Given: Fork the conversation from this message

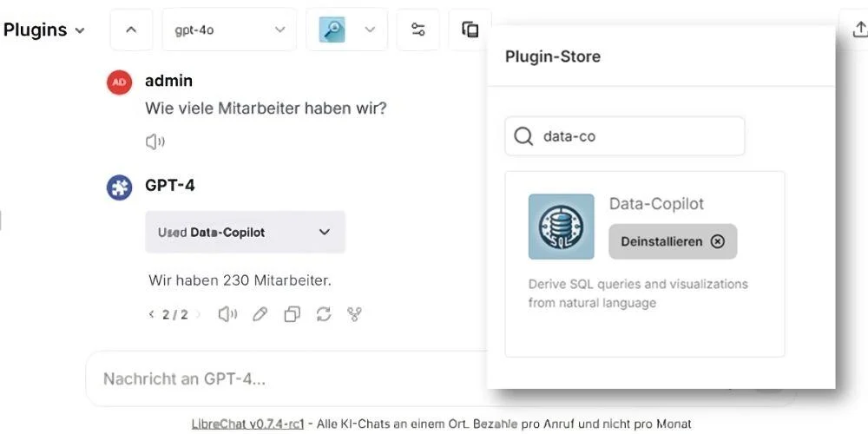Looking at the screenshot, I should (x=354, y=314).
